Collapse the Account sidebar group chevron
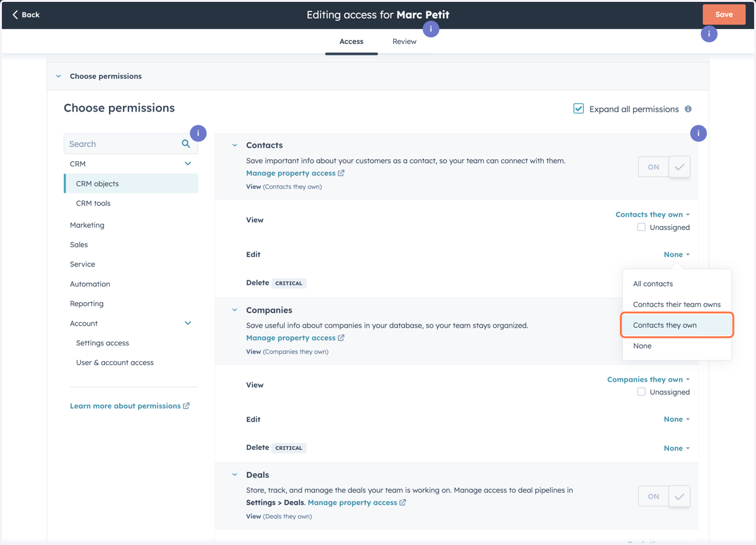The width and height of the screenshot is (756, 545). (x=188, y=323)
